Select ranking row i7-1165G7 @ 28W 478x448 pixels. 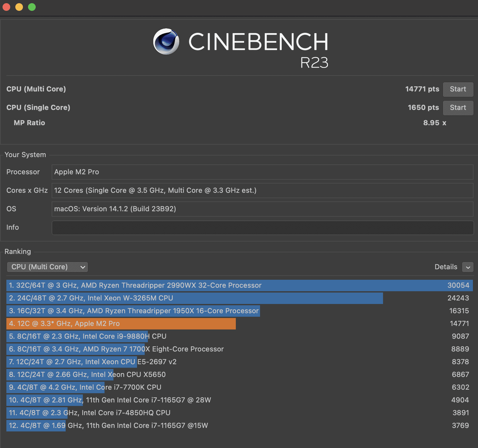coord(240,400)
